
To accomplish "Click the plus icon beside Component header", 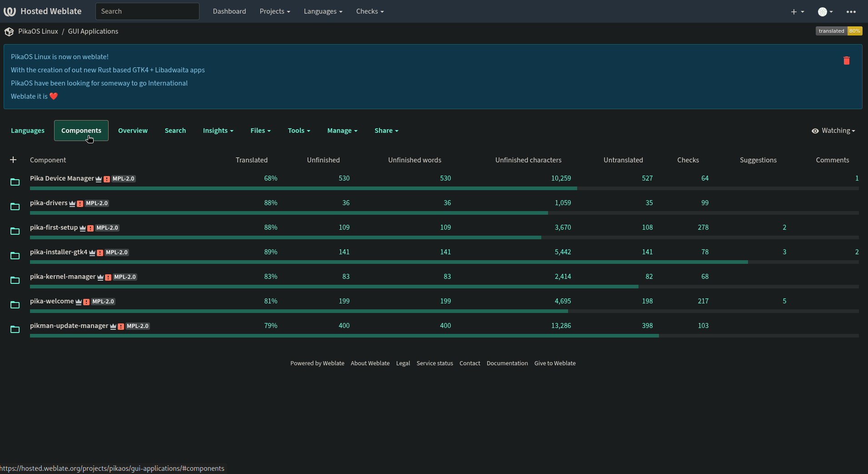I will click(13, 160).
